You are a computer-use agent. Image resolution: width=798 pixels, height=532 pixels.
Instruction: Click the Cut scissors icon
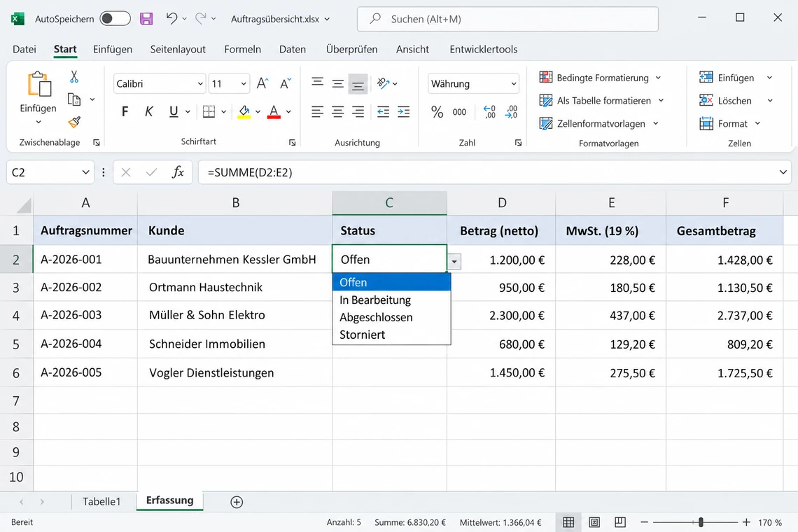tap(74, 77)
